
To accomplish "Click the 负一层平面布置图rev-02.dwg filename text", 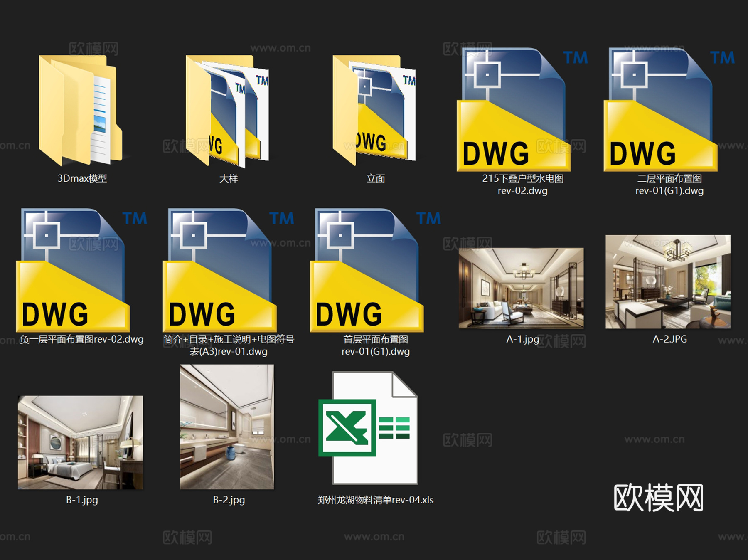I will point(81,339).
